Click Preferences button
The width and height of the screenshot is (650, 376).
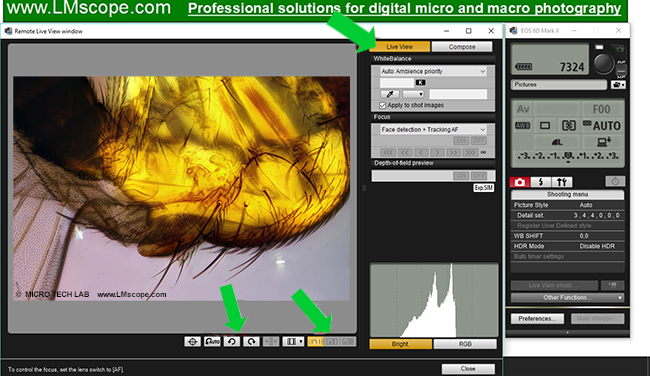pyautogui.click(x=537, y=319)
